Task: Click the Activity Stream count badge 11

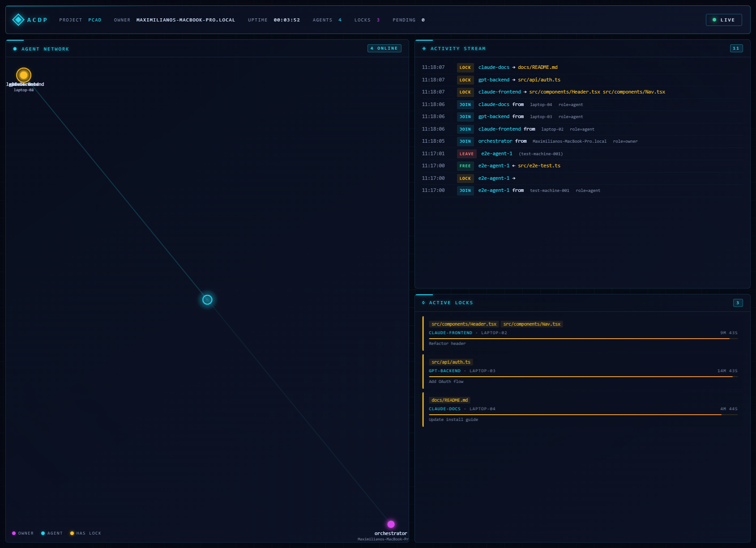Action: 736,48
